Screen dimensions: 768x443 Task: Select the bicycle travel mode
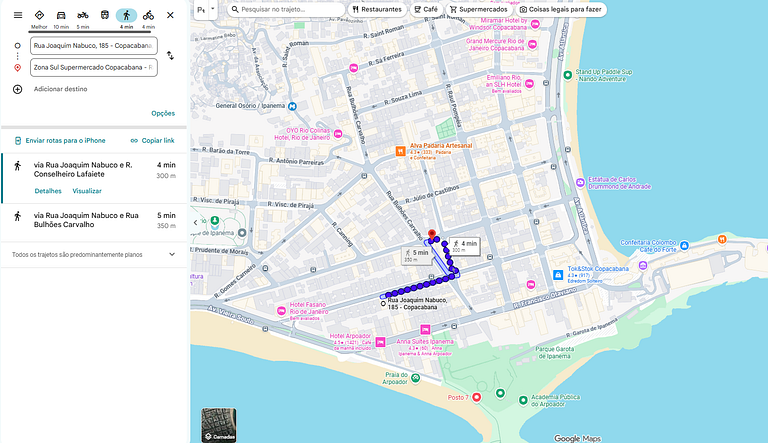[148, 18]
